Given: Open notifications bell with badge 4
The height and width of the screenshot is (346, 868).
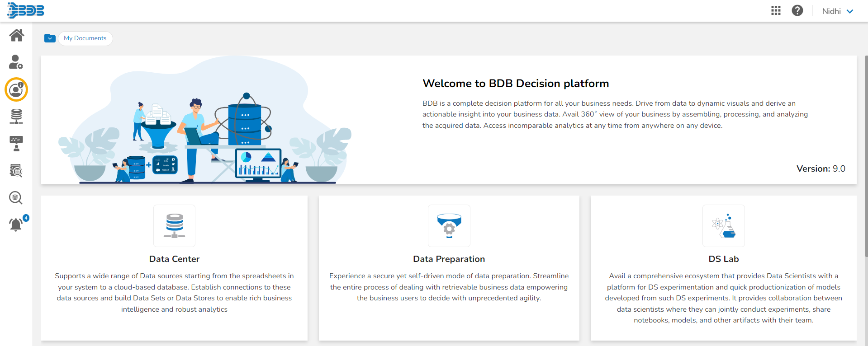Looking at the screenshot, I should tap(16, 224).
